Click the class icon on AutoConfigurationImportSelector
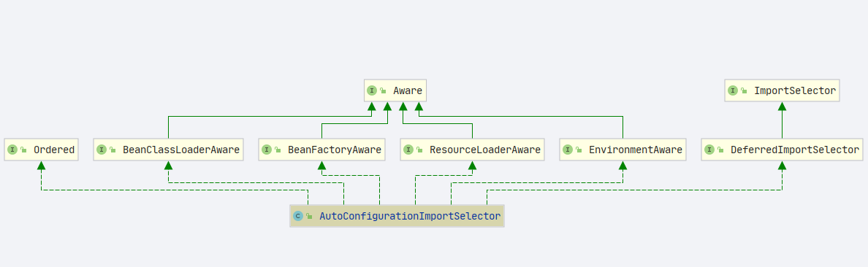The image size is (868, 267). click(x=298, y=216)
